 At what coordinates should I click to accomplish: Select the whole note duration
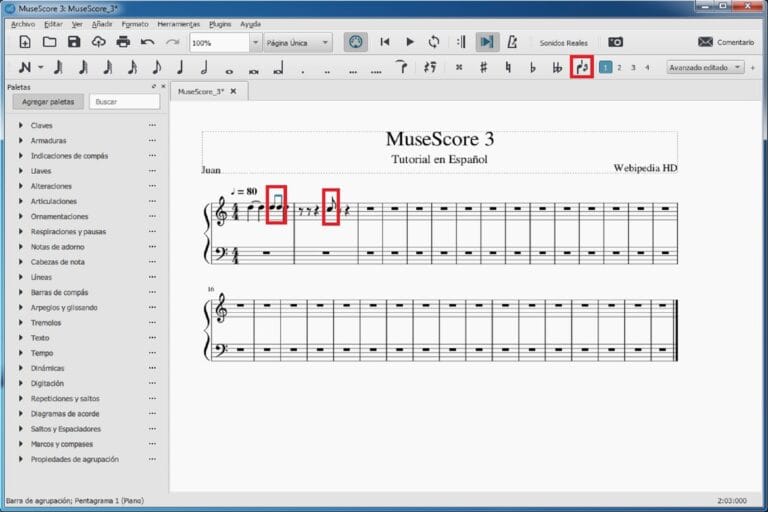coord(229,71)
